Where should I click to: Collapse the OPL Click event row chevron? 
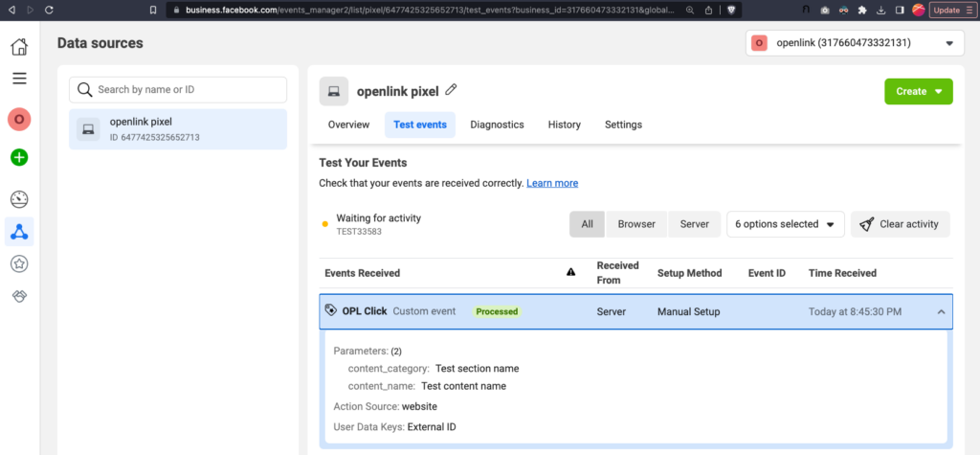pyautogui.click(x=942, y=311)
